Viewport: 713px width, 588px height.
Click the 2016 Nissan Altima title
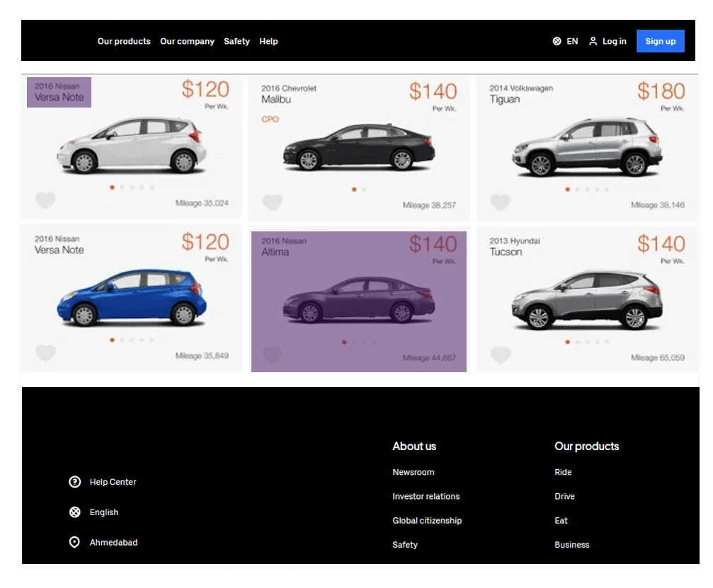(284, 247)
